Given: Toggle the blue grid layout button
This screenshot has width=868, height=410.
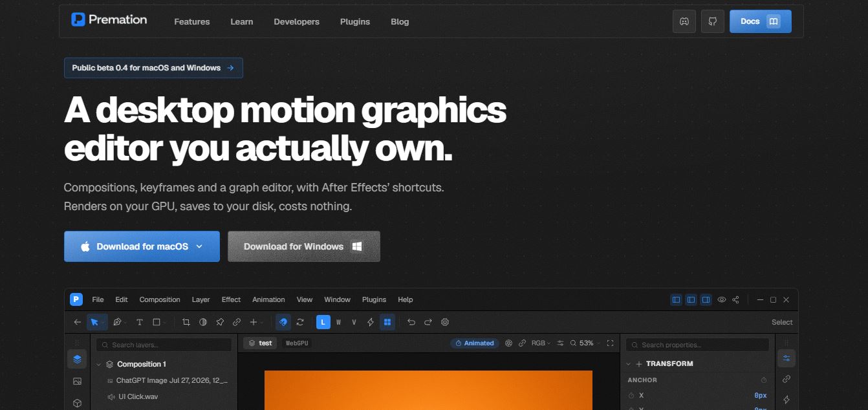Looking at the screenshot, I should click(387, 322).
